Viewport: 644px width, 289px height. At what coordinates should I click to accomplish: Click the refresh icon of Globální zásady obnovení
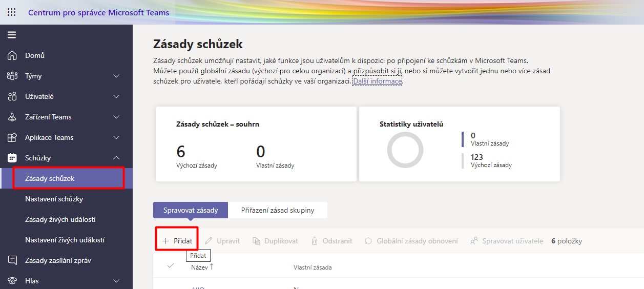click(368, 241)
